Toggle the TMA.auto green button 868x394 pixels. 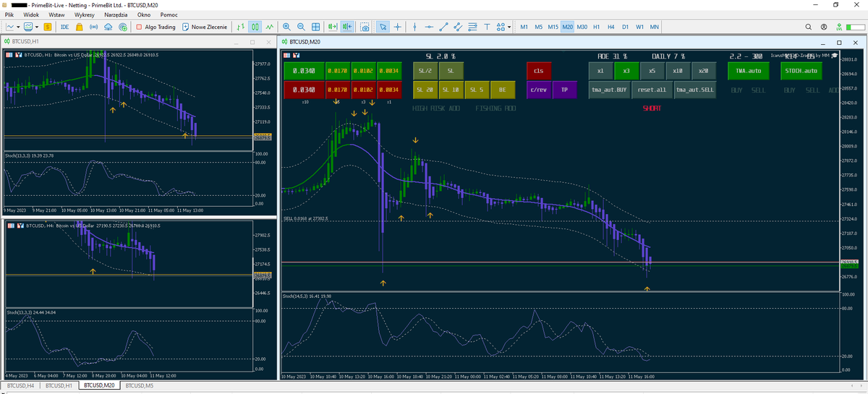(747, 71)
